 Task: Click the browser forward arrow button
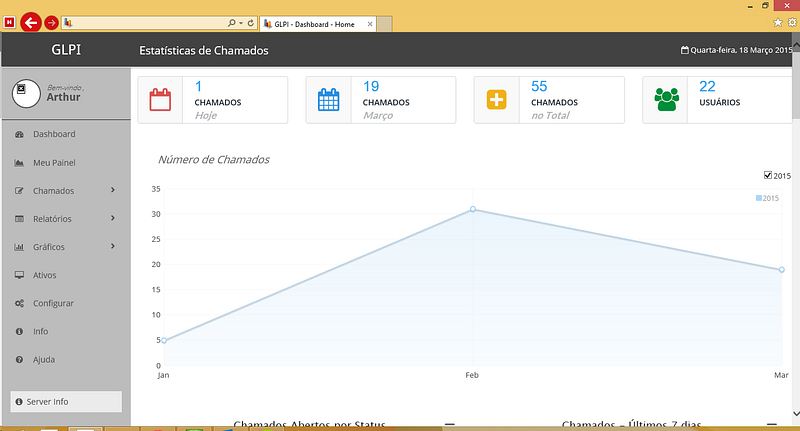pos(51,23)
